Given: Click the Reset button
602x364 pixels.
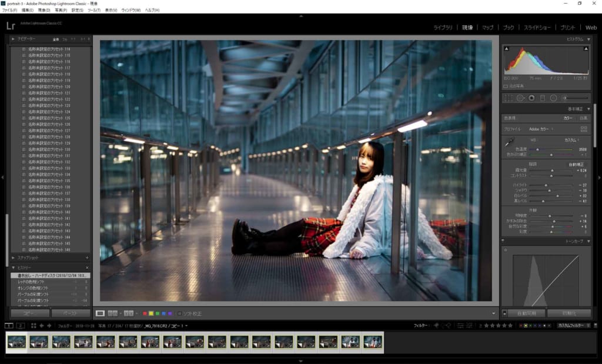Looking at the screenshot, I should 569,313.
